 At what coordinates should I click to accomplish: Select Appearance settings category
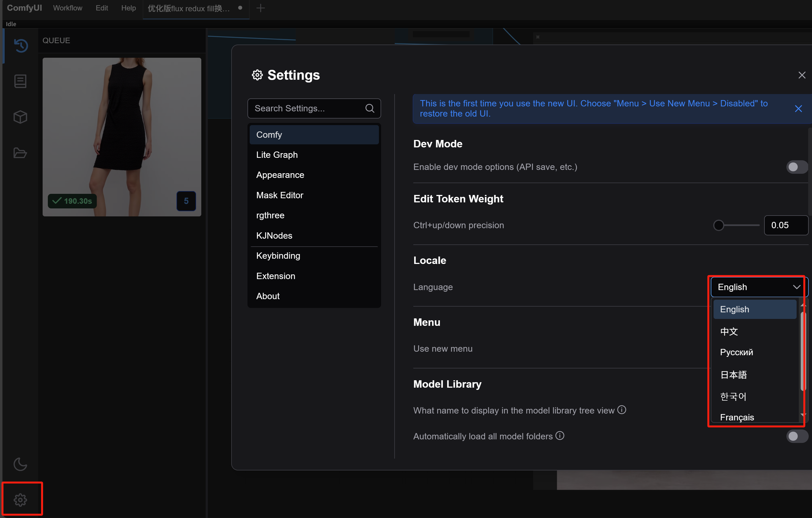click(280, 175)
